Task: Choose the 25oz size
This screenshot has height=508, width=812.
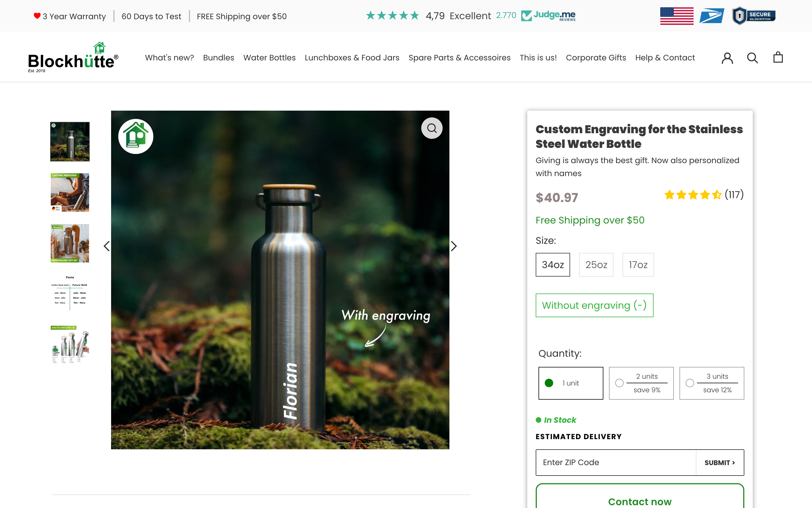Action: pyautogui.click(x=596, y=265)
